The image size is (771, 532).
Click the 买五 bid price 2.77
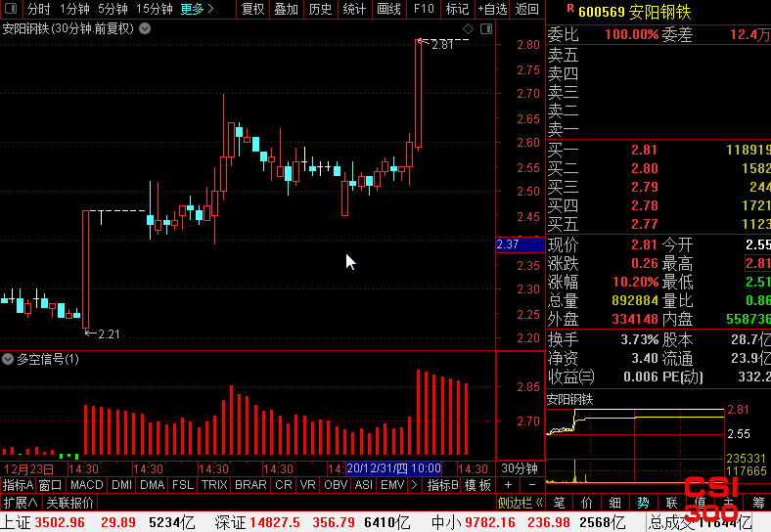(x=644, y=224)
